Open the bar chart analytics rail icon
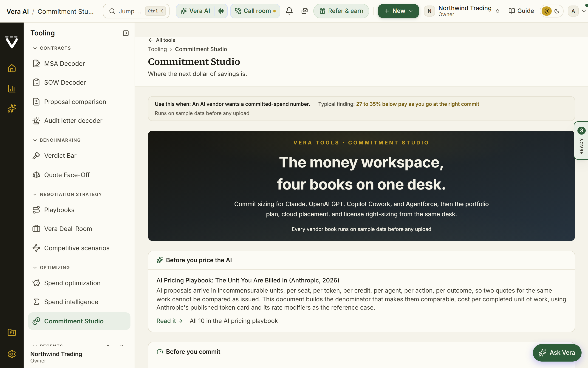This screenshot has height=368, width=588. [x=12, y=89]
